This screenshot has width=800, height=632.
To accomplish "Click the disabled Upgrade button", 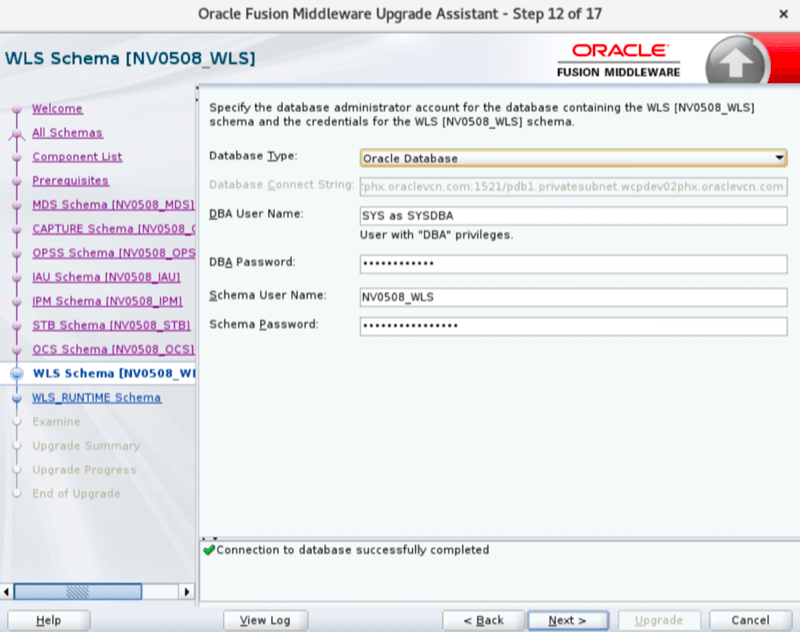I will [659, 620].
